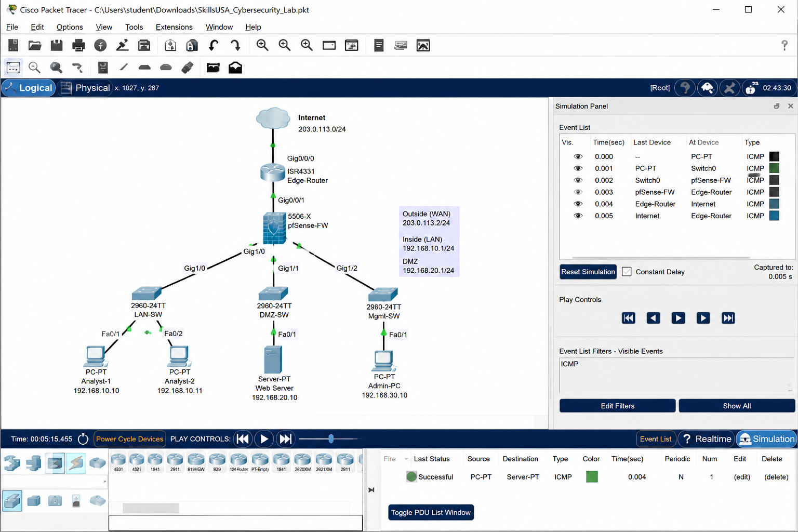
Task: Open the File menu
Action: click(x=12, y=27)
